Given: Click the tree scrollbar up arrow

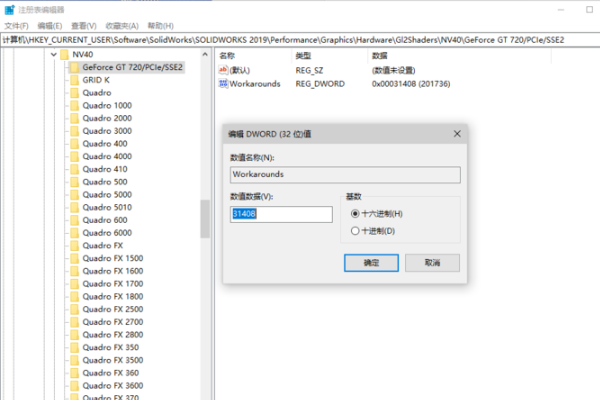Looking at the screenshot, I should pos(205,55).
